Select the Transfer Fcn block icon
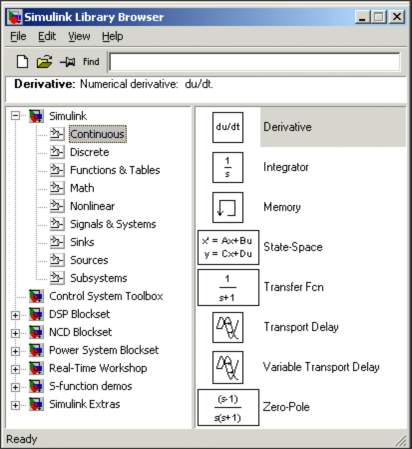The width and height of the screenshot is (412, 449). 228,287
